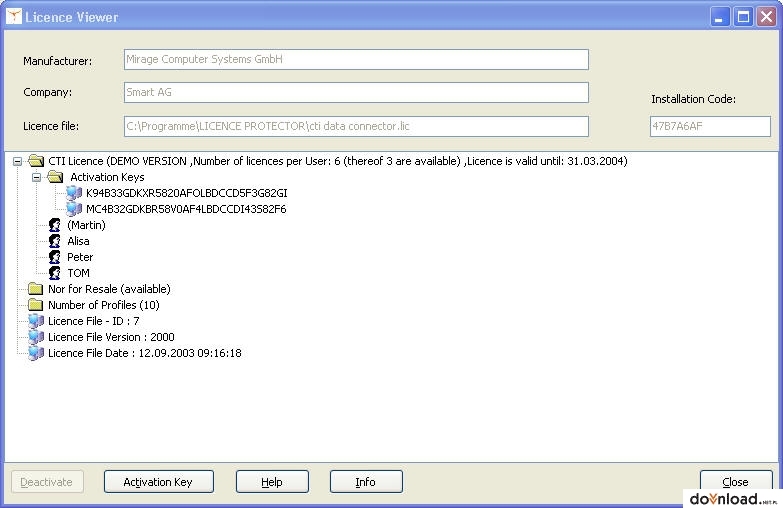Select Number of Profiles (10) row
Viewport: 783px width, 508px height.
click(104, 305)
